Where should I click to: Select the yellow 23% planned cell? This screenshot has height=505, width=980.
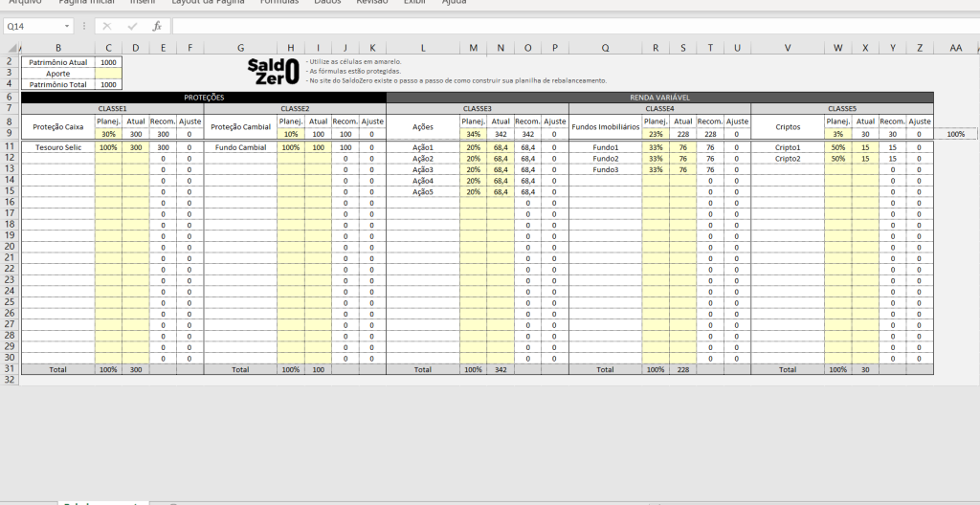(655, 134)
